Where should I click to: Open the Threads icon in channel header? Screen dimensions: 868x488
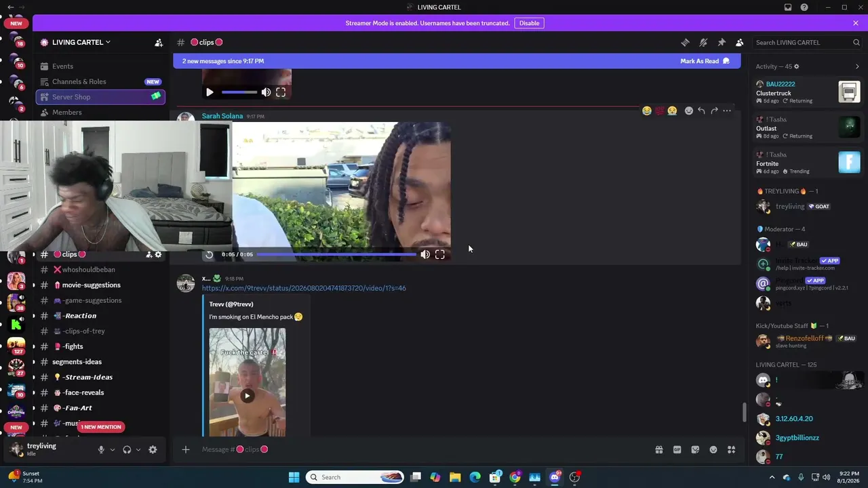pos(685,42)
